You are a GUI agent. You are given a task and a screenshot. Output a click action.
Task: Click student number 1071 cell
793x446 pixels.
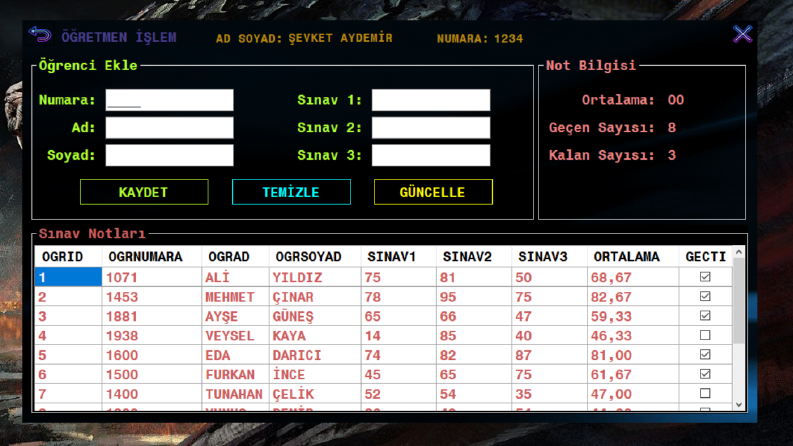pos(152,277)
